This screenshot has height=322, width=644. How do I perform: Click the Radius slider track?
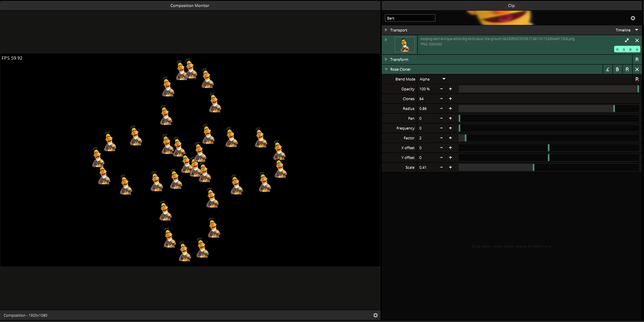pyautogui.click(x=548, y=109)
